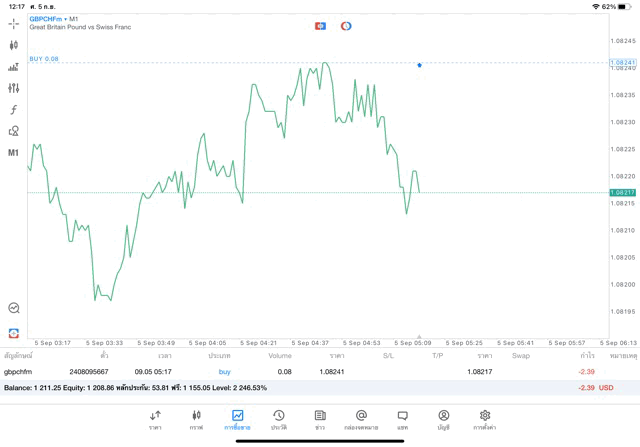Open the candlestick chart type icon
Viewport: 640px width, 447px height.
tap(14, 45)
